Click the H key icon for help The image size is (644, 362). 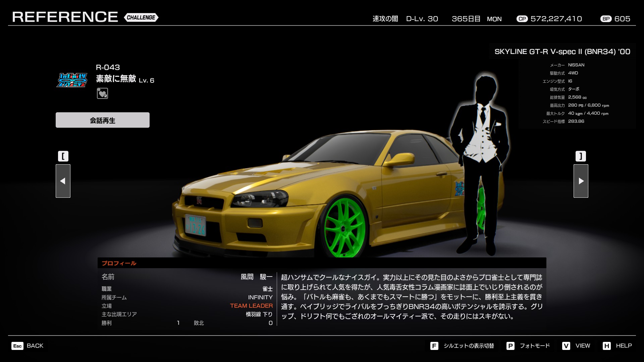tap(606, 346)
